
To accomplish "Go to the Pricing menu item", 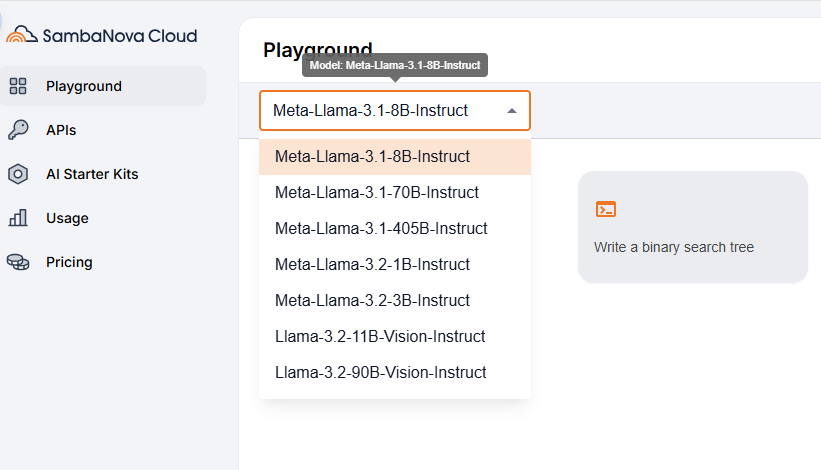I will (69, 262).
